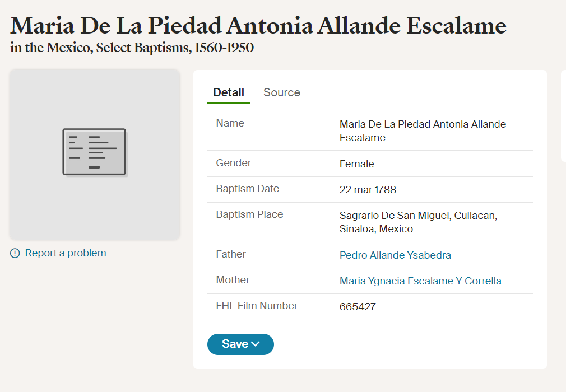Click the baptism date value 22 mar 1788

point(368,190)
